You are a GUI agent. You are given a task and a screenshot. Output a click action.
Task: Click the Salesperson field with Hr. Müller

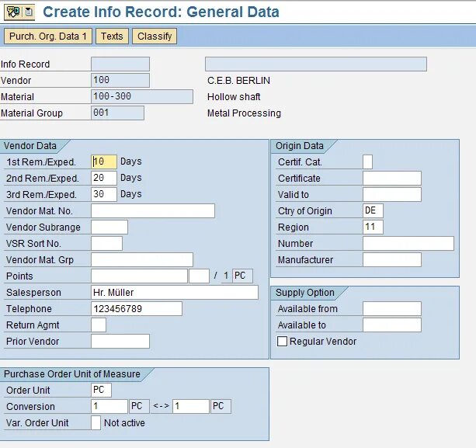point(175,292)
